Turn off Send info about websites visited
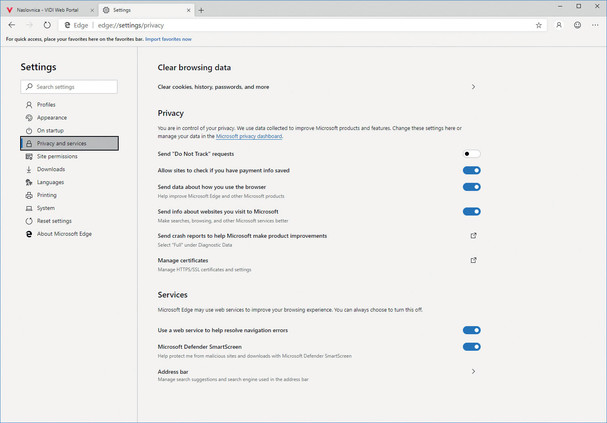This screenshot has width=607, height=423. pos(472,212)
